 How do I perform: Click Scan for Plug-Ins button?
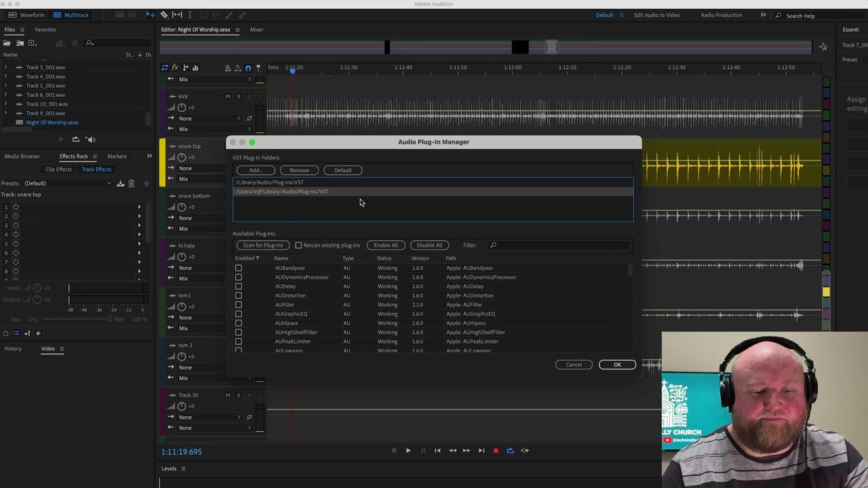tap(263, 245)
